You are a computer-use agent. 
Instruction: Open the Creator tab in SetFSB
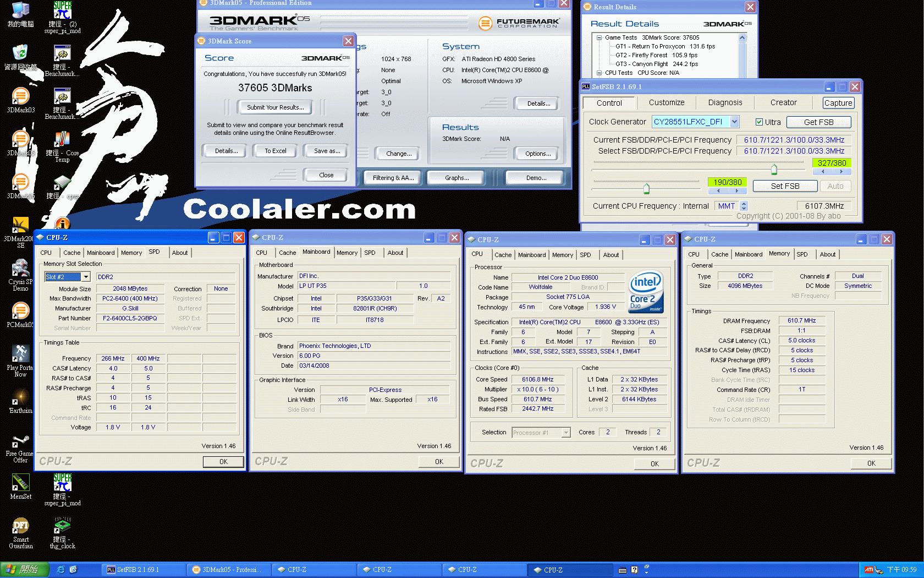783,103
